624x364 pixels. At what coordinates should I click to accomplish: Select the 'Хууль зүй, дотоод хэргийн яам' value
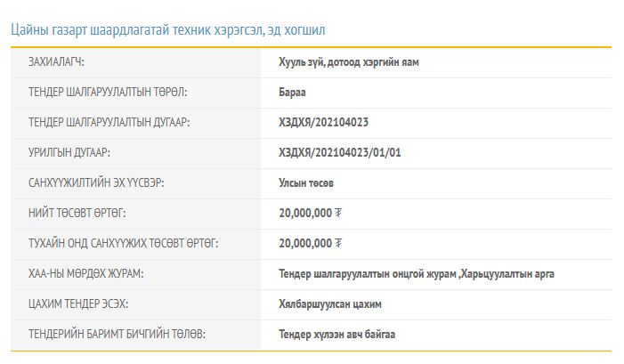[x=348, y=62]
